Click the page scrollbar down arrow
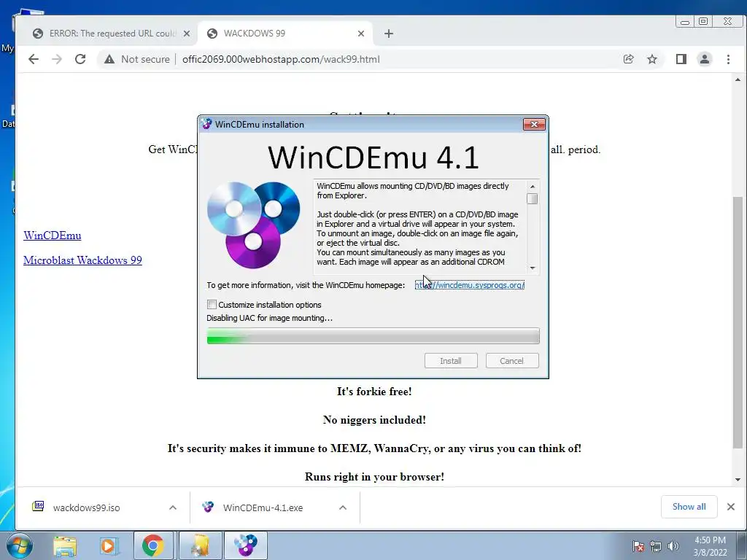 tap(738, 480)
